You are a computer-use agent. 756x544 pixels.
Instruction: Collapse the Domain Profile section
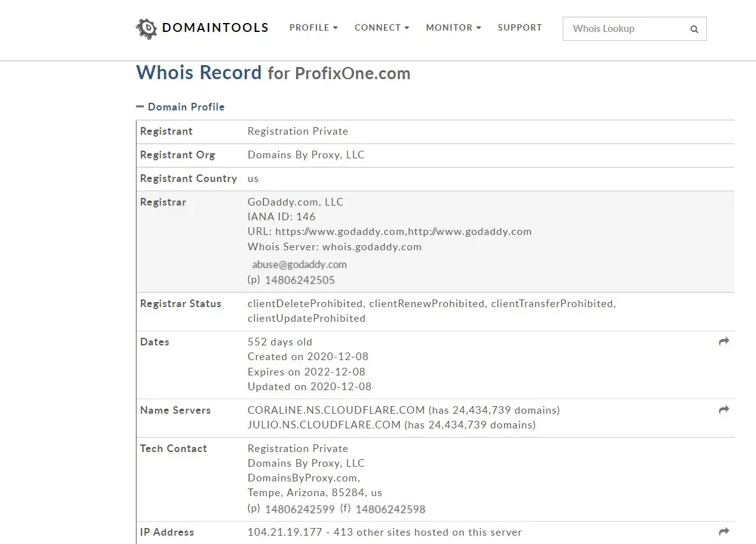[x=181, y=107]
